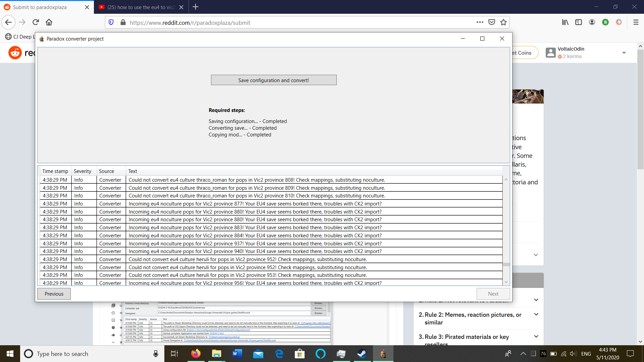The image size is (644, 362).
Task: Open Microsoft Edge from taskbar
Action: click(x=279, y=354)
